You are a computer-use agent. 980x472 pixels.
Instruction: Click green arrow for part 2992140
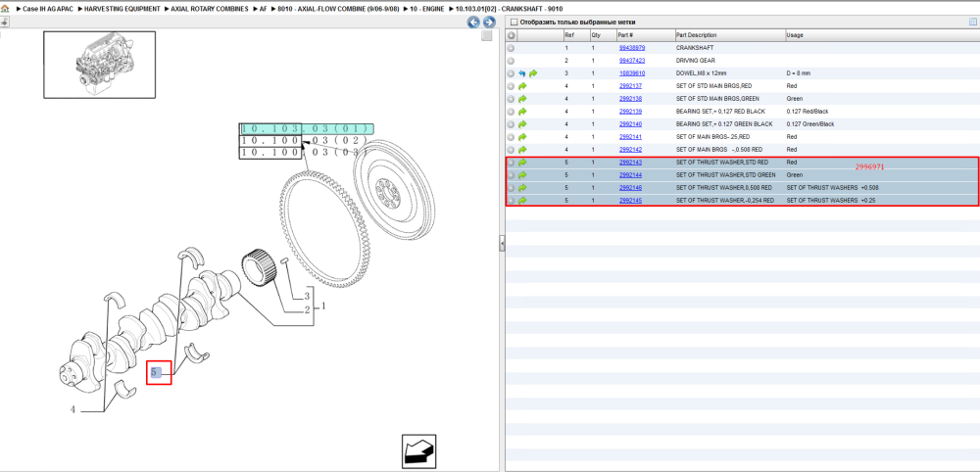coord(522,124)
